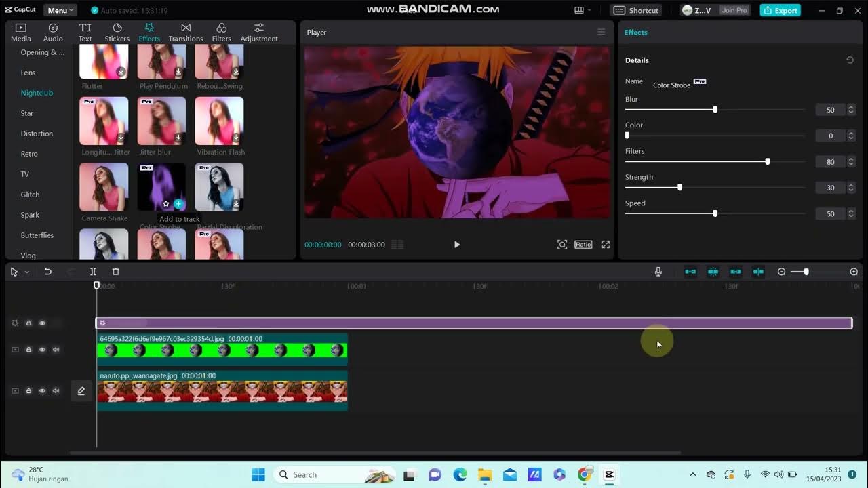Open the Filters tab
Image resolution: width=868 pixels, height=488 pixels.
coord(221,32)
